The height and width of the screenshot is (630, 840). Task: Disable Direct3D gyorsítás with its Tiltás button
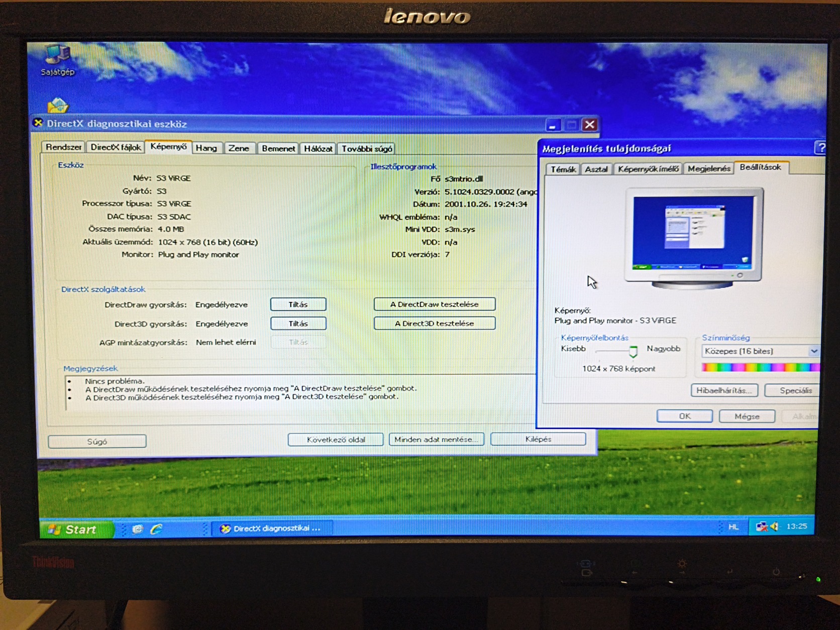[298, 324]
